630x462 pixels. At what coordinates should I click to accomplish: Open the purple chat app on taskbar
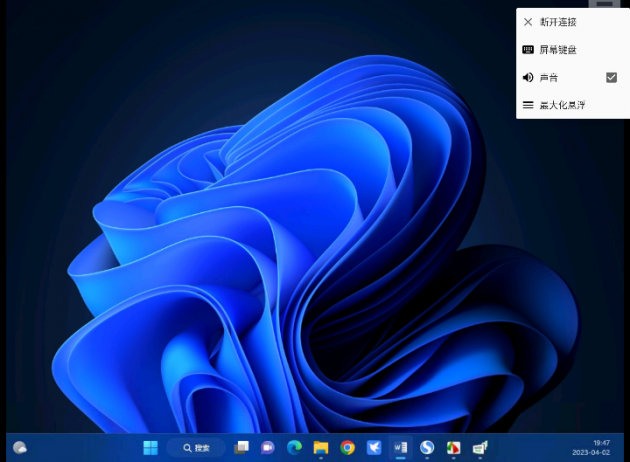(268, 447)
